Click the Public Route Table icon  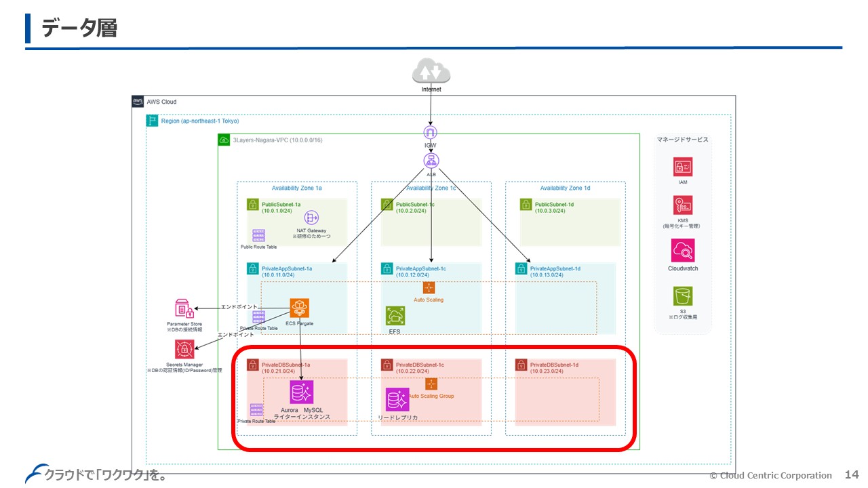258,235
